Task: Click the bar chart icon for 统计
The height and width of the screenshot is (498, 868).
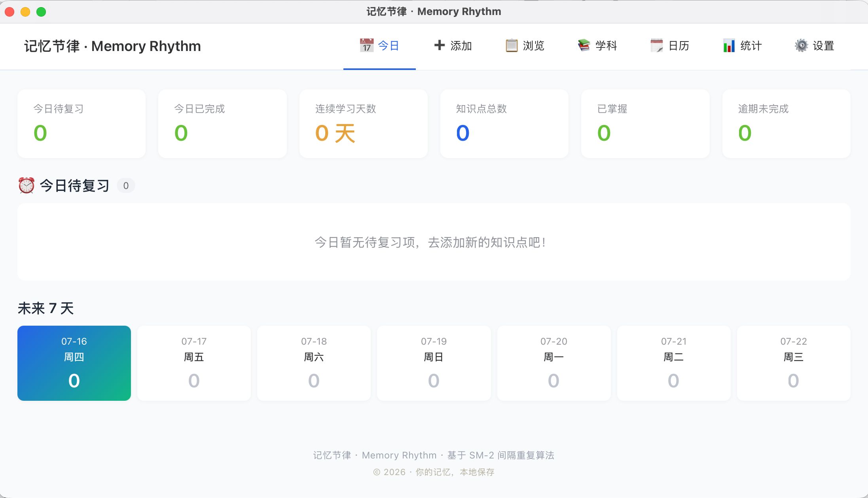Action: 729,45
